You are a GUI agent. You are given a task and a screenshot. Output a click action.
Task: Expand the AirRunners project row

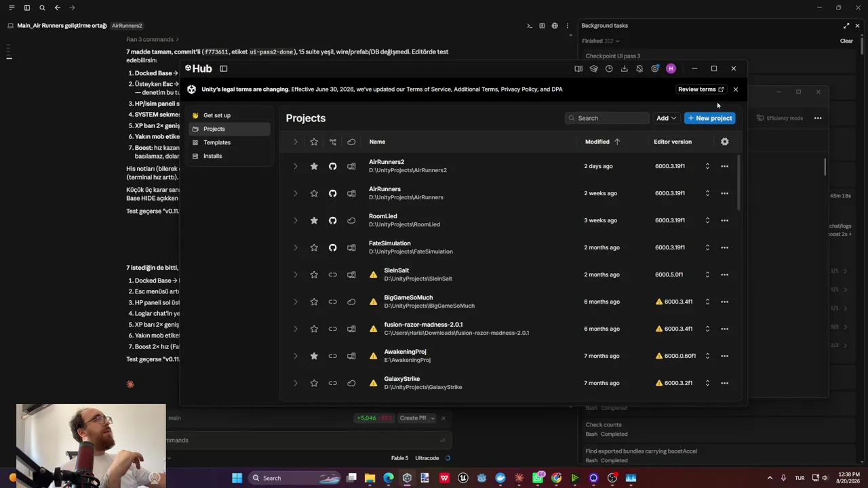[x=296, y=193]
